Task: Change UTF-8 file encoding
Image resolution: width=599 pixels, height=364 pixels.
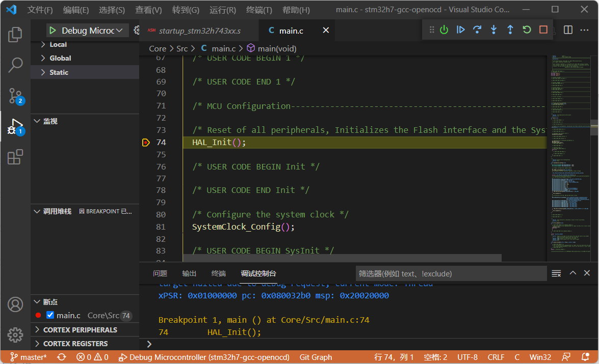Action: tap(467, 357)
